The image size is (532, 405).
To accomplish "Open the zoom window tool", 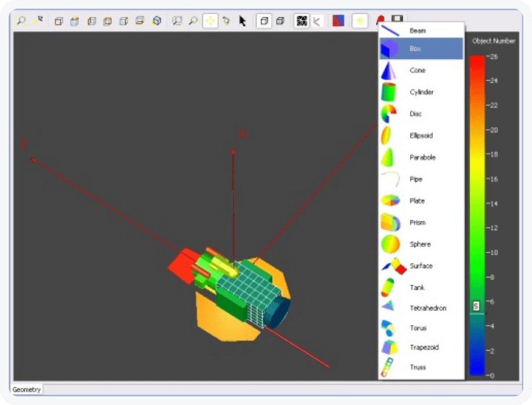I will click(x=177, y=21).
